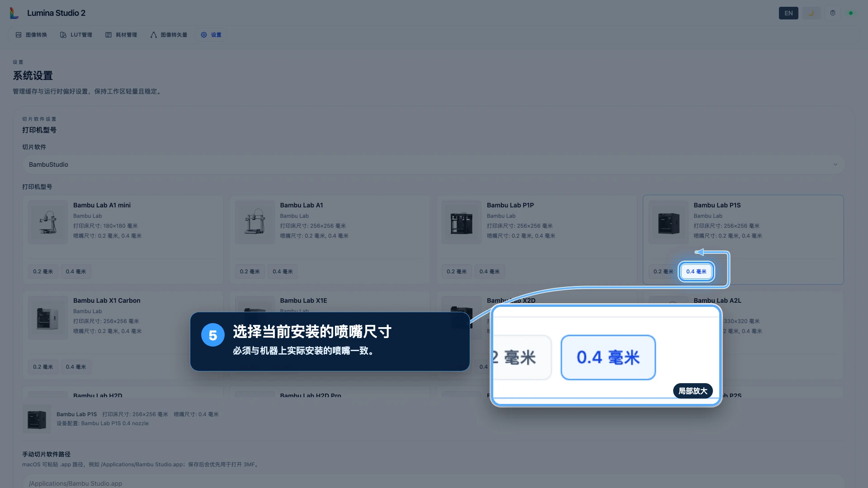
Task: Open the 图像转换 tab
Action: tap(31, 35)
